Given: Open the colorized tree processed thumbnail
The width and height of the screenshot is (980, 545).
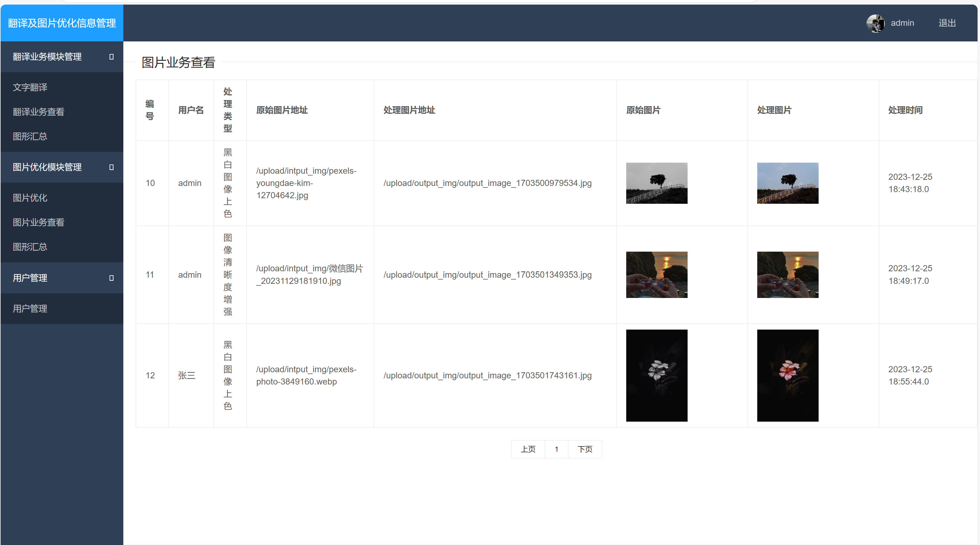Looking at the screenshot, I should [x=788, y=183].
